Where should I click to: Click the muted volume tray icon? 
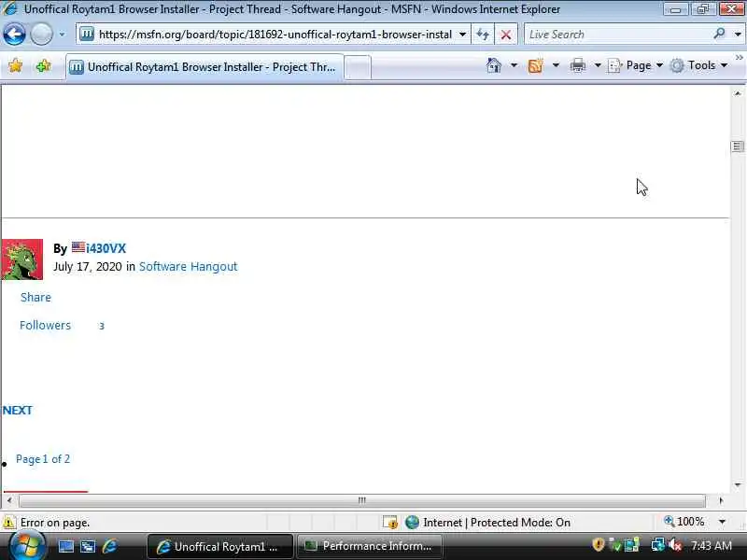674,545
